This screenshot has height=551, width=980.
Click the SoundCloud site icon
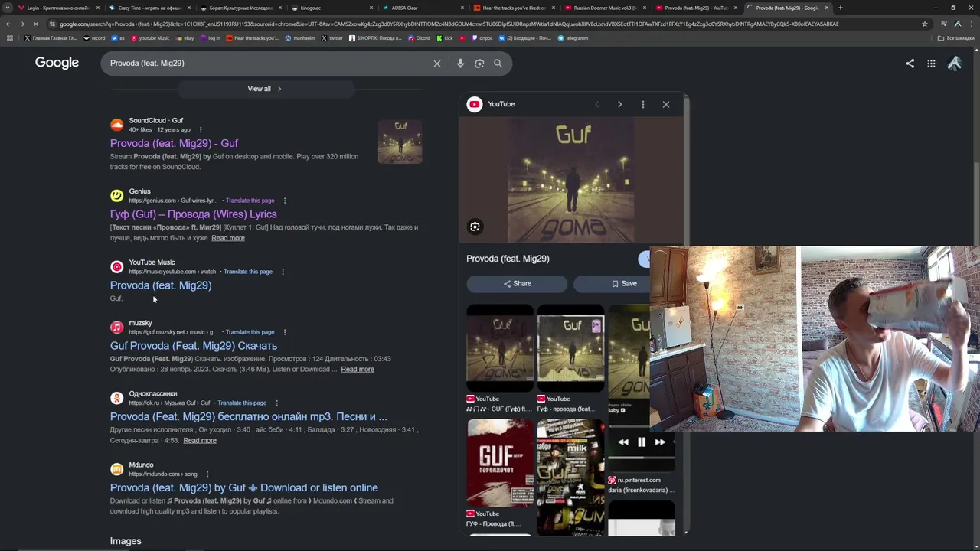click(x=116, y=125)
